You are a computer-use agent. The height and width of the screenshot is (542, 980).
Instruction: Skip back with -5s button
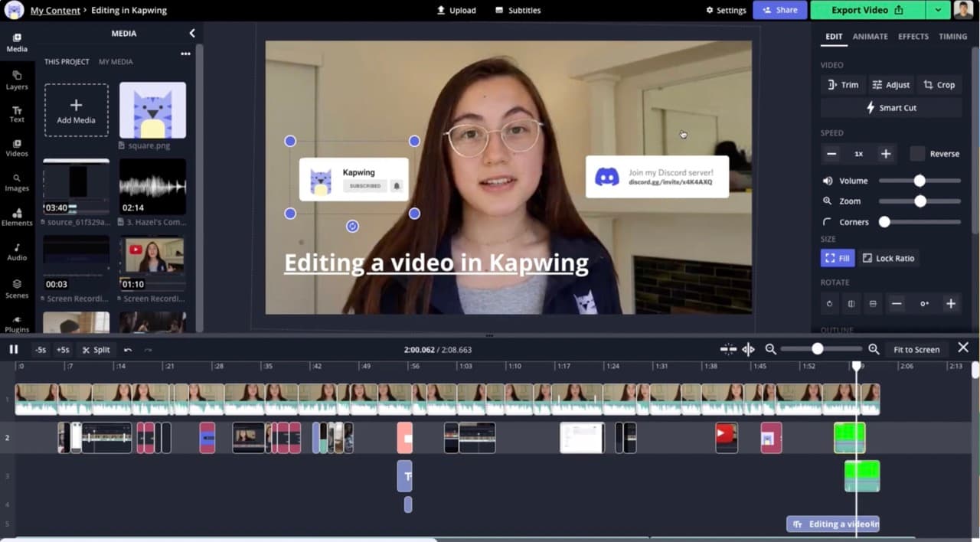(41, 350)
